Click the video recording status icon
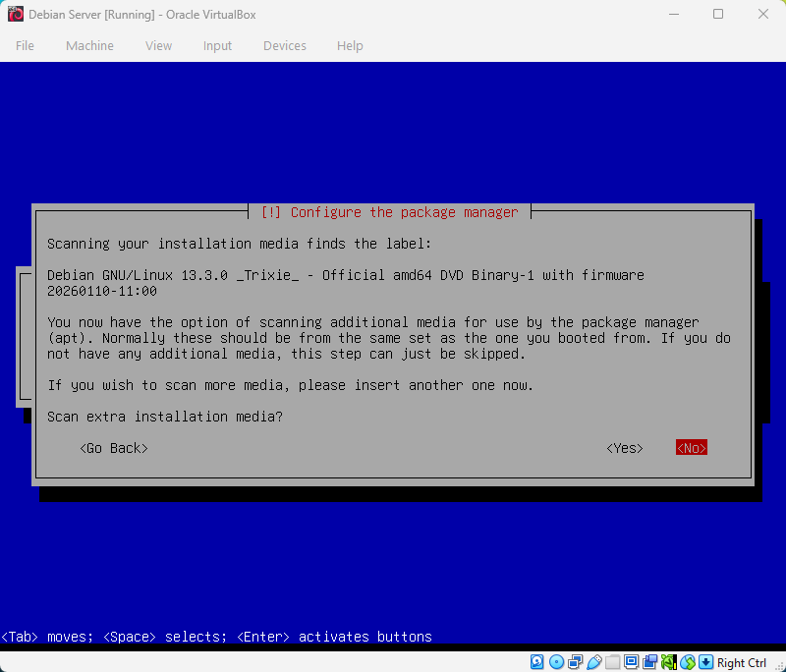 tap(650, 662)
